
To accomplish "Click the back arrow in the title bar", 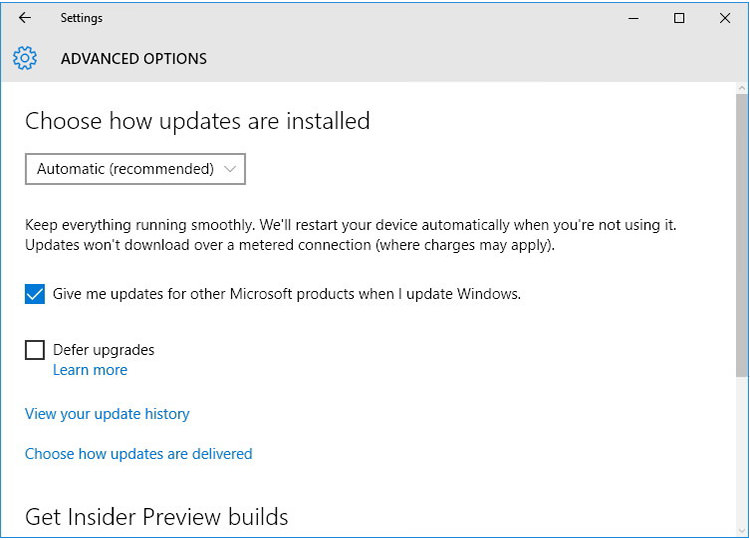I will pos(25,18).
